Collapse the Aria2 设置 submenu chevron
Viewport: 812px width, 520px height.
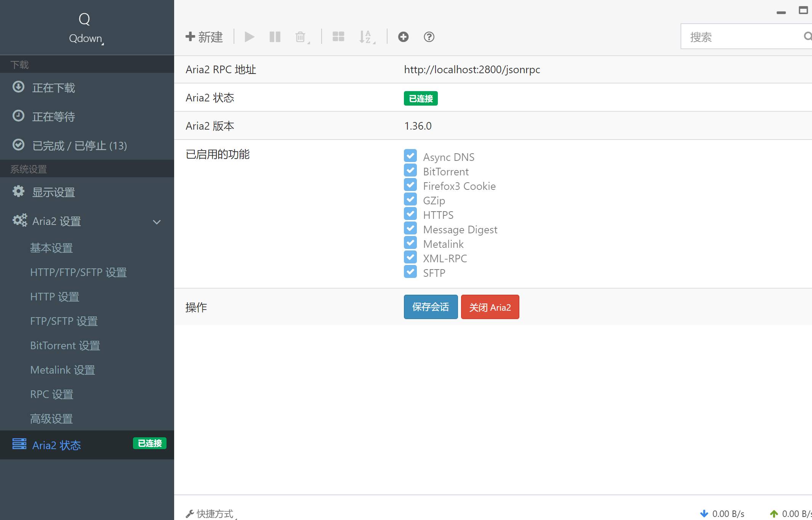click(x=157, y=222)
